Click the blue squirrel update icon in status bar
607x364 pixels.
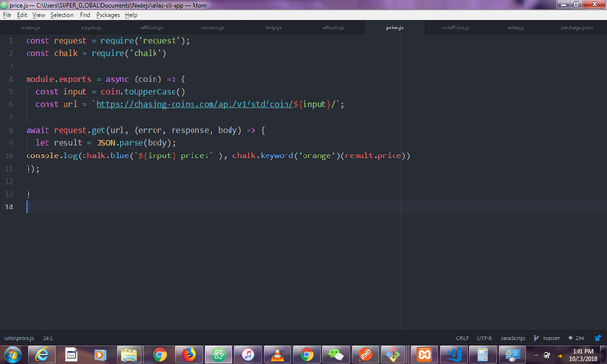tap(598, 338)
